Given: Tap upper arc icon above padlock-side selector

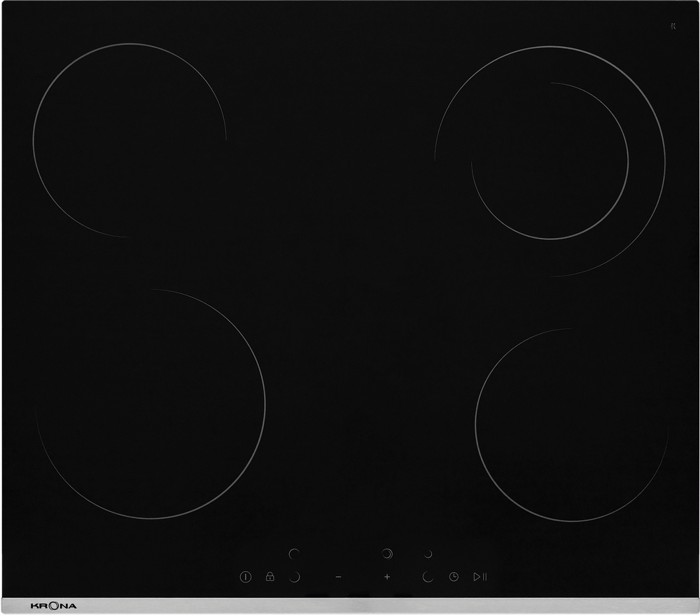Looking at the screenshot, I should coord(294,554).
